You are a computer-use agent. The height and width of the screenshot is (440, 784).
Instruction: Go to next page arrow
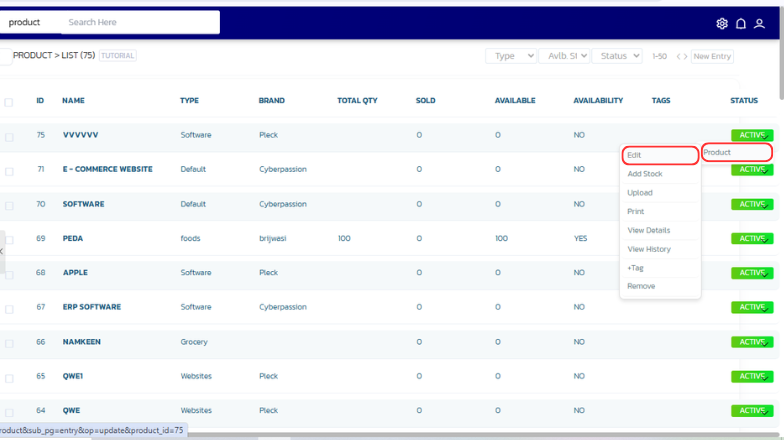(x=685, y=56)
